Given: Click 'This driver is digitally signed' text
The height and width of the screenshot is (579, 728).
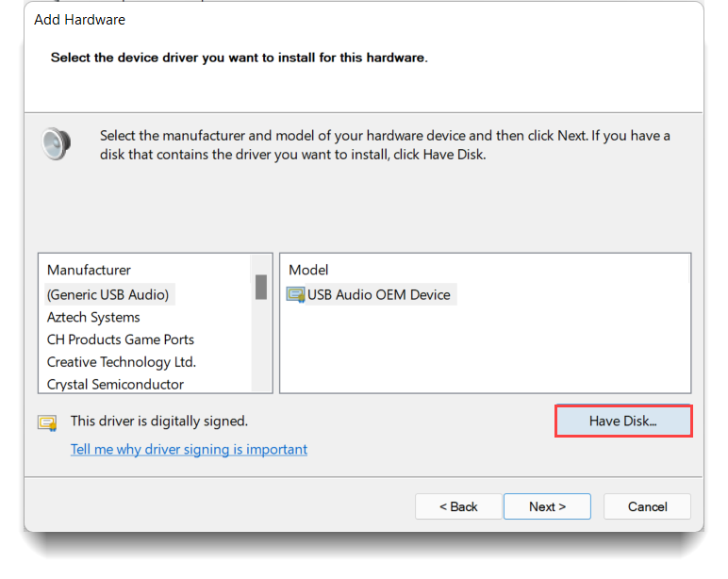Looking at the screenshot, I should pos(159,422).
